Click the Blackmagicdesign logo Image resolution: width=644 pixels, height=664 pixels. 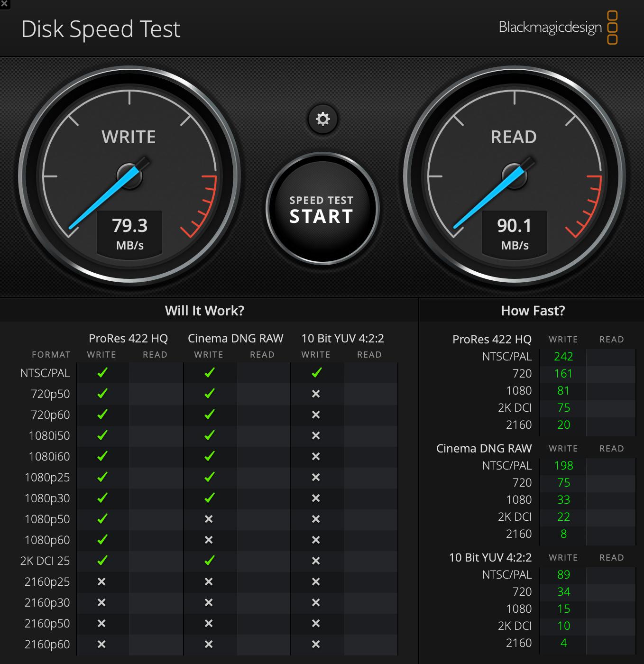click(550, 28)
